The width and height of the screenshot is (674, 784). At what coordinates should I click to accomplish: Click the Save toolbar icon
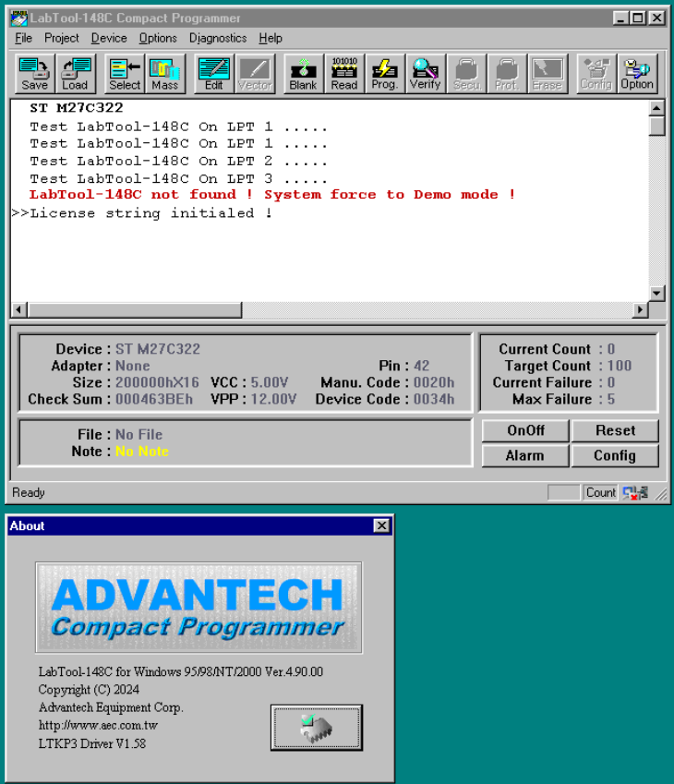click(x=34, y=74)
